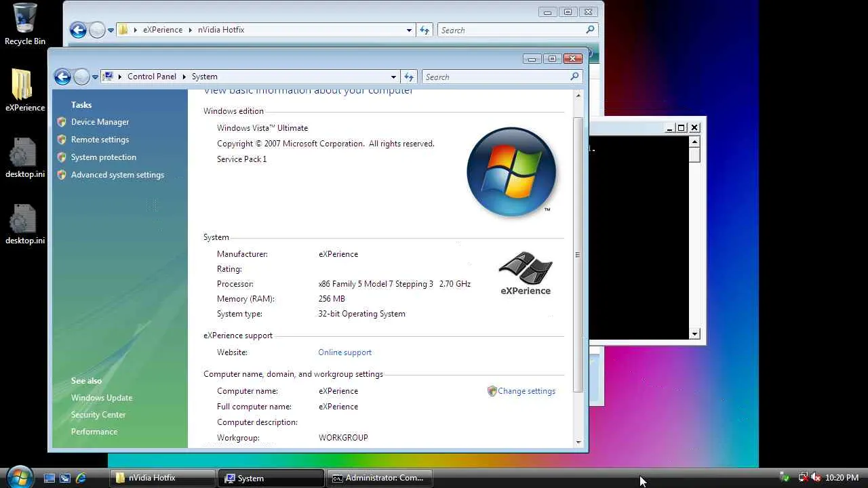The height and width of the screenshot is (488, 868).
Task: Expand the System address bar history dropdown
Action: point(393,77)
